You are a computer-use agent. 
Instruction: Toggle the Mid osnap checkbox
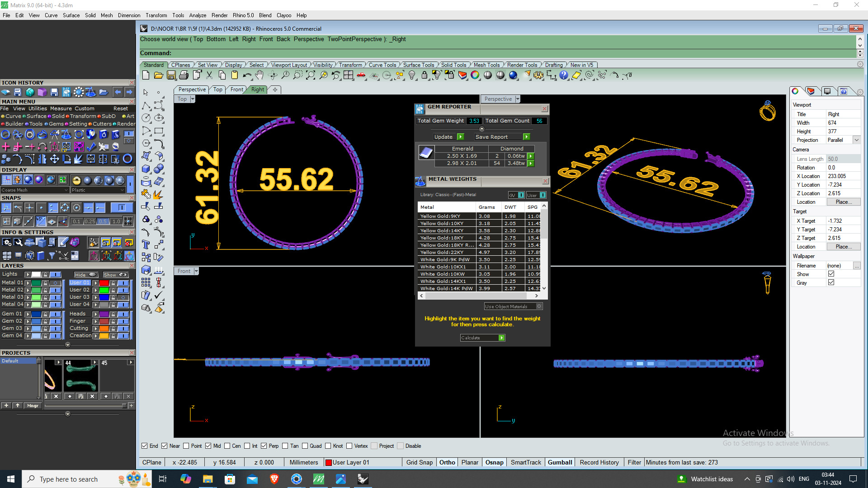pyautogui.click(x=208, y=446)
